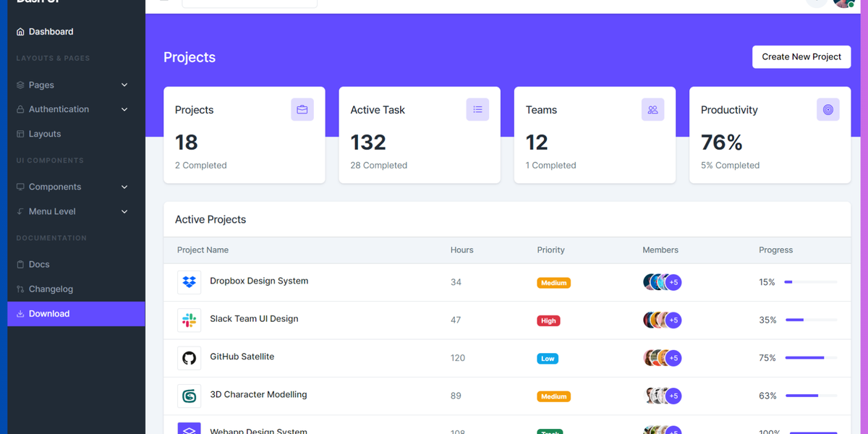Viewport: 868px width, 434px height.
Task: Select the Slack logo next to Slack Team UI Design
Action: click(x=189, y=320)
